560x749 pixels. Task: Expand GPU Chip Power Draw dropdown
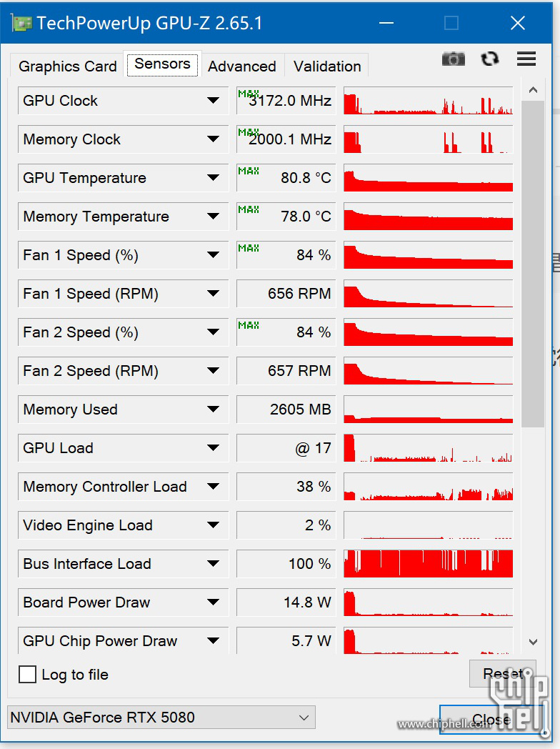(x=213, y=640)
